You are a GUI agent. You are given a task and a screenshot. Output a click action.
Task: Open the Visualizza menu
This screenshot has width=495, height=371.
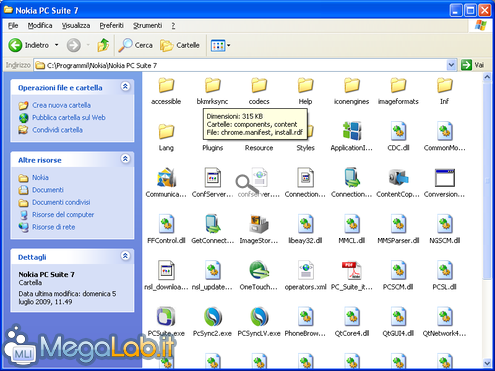[x=76, y=25]
